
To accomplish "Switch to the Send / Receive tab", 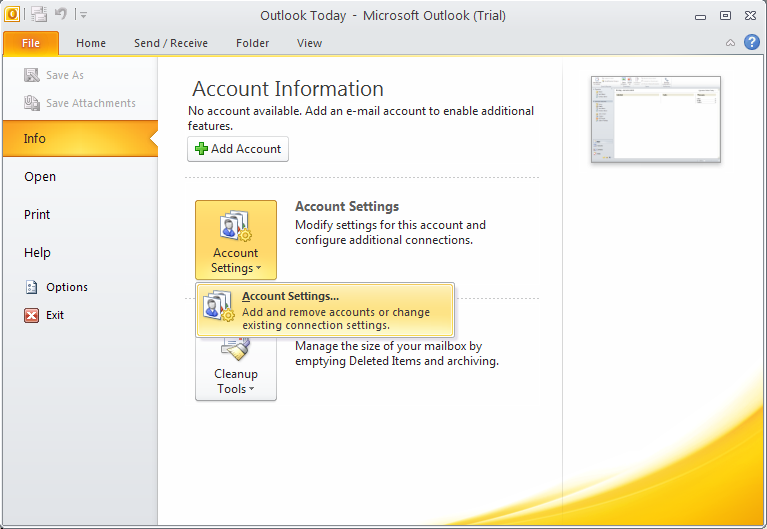I will pos(171,43).
